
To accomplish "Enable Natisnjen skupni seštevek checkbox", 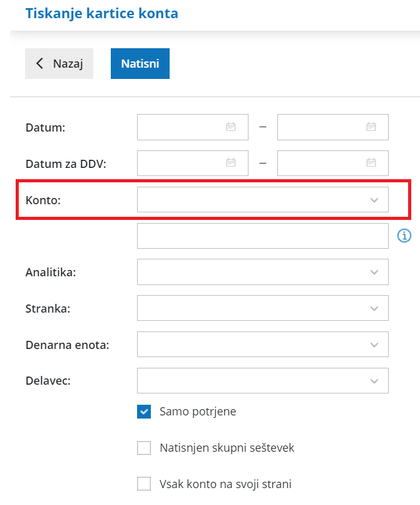I will click(x=144, y=448).
